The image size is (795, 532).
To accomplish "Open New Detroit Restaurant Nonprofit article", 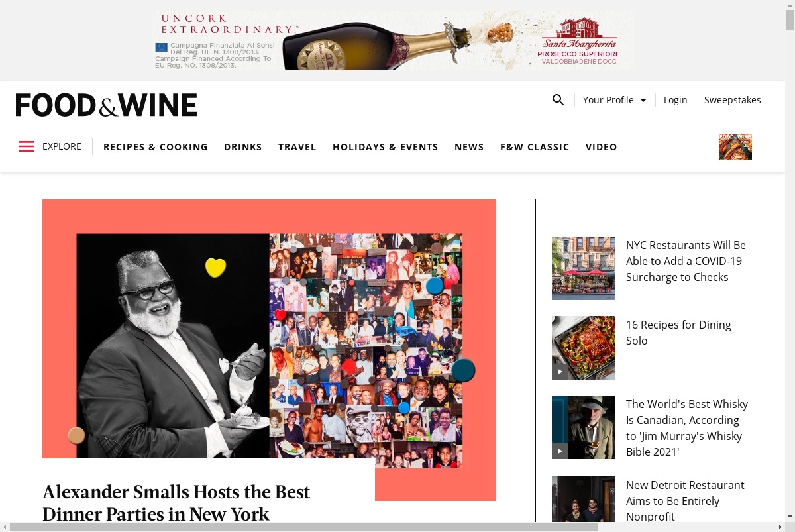I will pyautogui.click(x=685, y=501).
